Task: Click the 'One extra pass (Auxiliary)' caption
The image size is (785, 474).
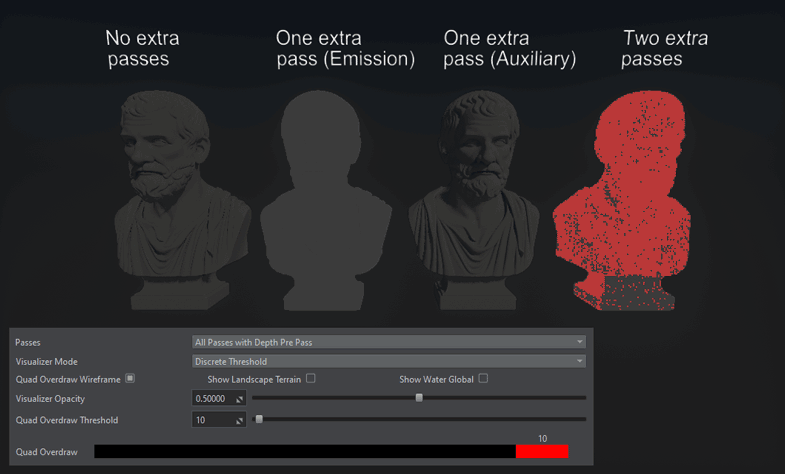Action: 510,49
